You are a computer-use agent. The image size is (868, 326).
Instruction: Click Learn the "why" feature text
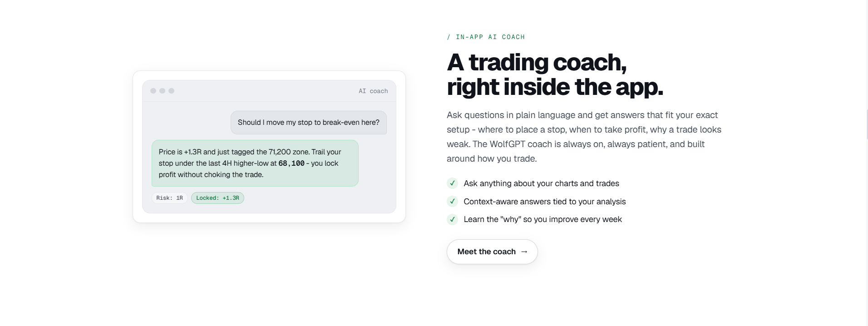[542, 219]
